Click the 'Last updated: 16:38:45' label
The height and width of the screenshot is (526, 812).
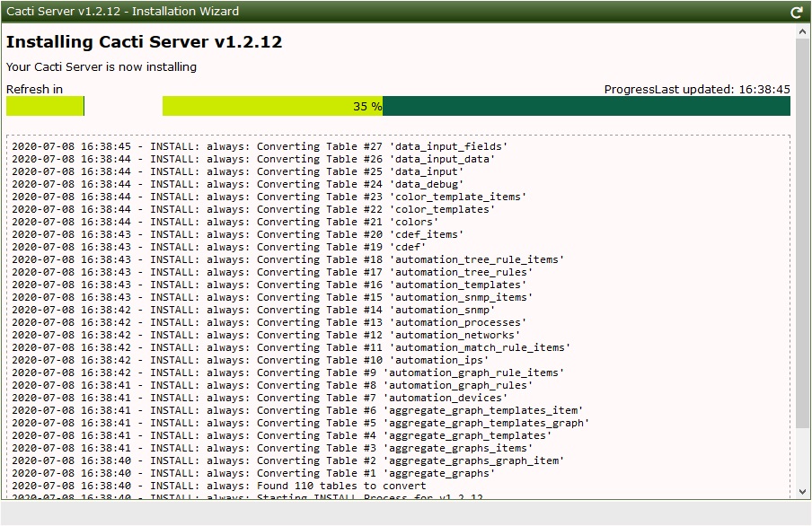[x=722, y=89]
